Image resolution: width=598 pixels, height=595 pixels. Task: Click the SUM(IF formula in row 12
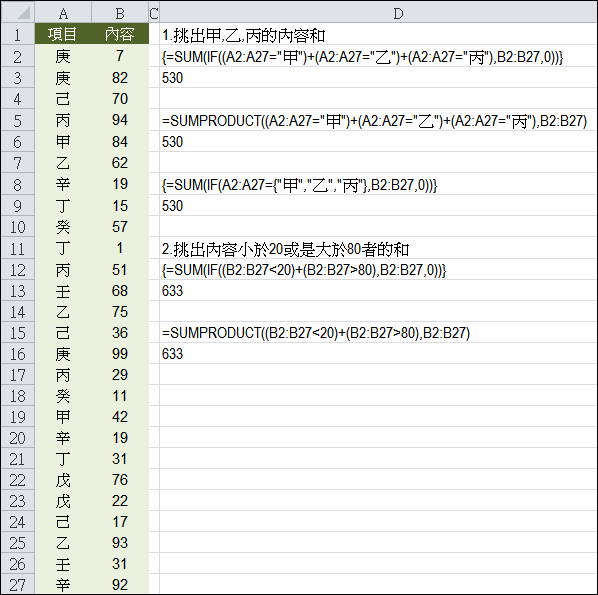click(x=304, y=270)
